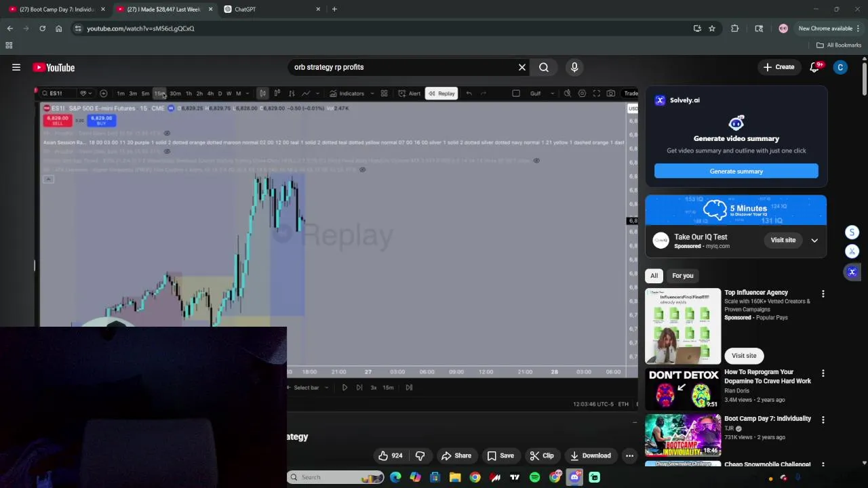This screenshot has width=868, height=488.
Task: Click the Download button
Action: point(591,455)
